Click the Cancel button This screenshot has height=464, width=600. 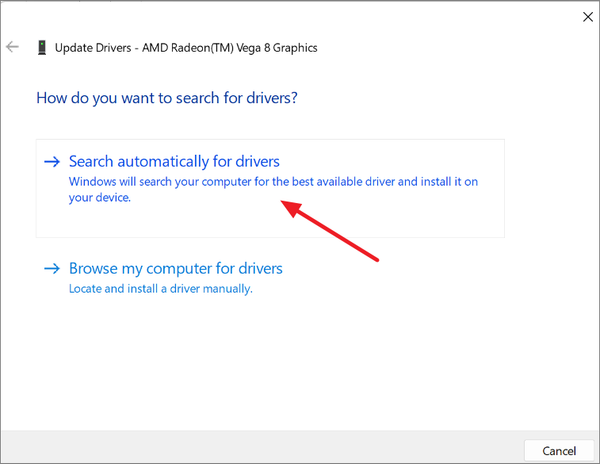tap(559, 451)
